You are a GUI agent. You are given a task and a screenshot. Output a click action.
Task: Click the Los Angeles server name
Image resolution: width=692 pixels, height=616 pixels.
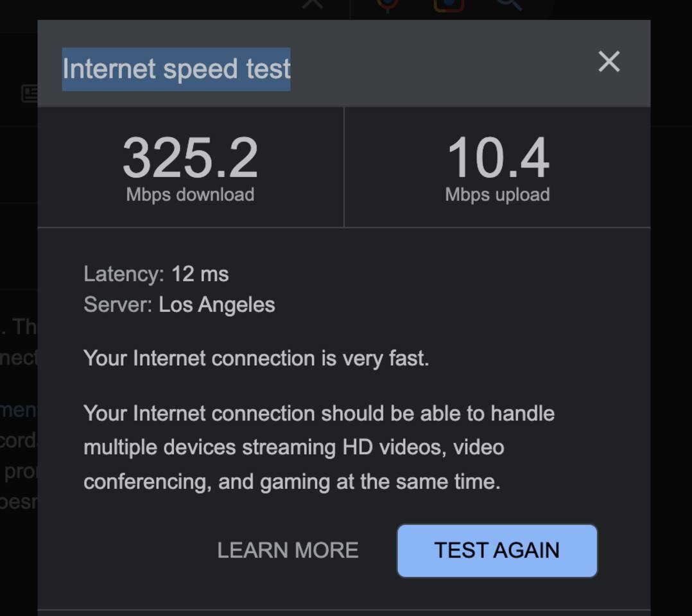217,304
